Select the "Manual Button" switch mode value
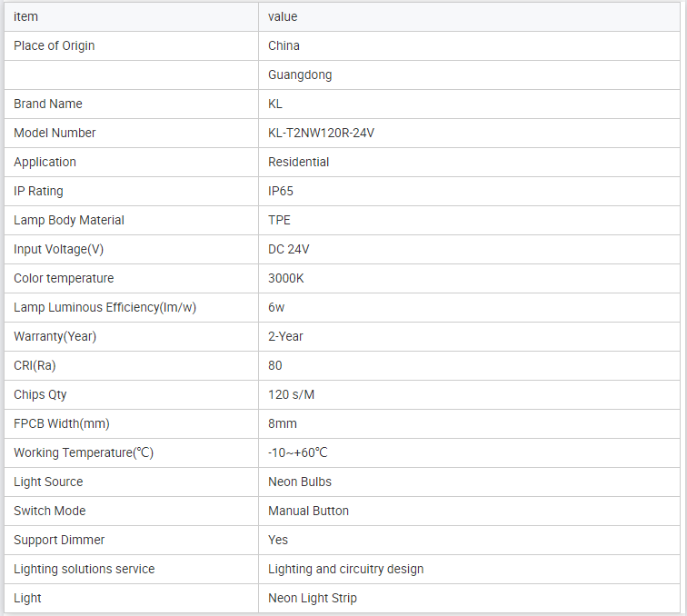The width and height of the screenshot is (687, 616). tap(308, 511)
